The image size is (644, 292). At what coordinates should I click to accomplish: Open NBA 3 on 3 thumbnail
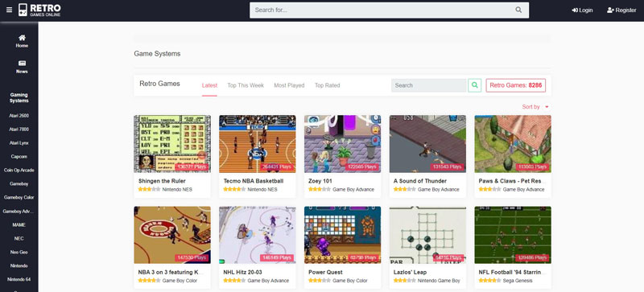click(x=172, y=235)
